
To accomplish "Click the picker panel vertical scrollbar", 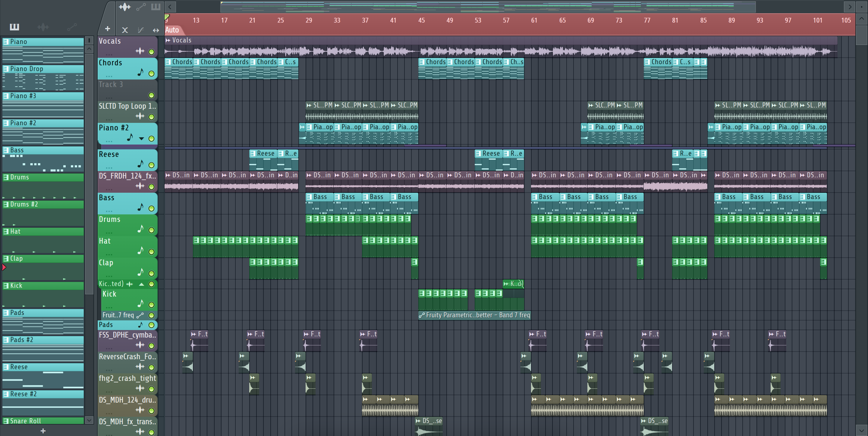I will [89, 173].
